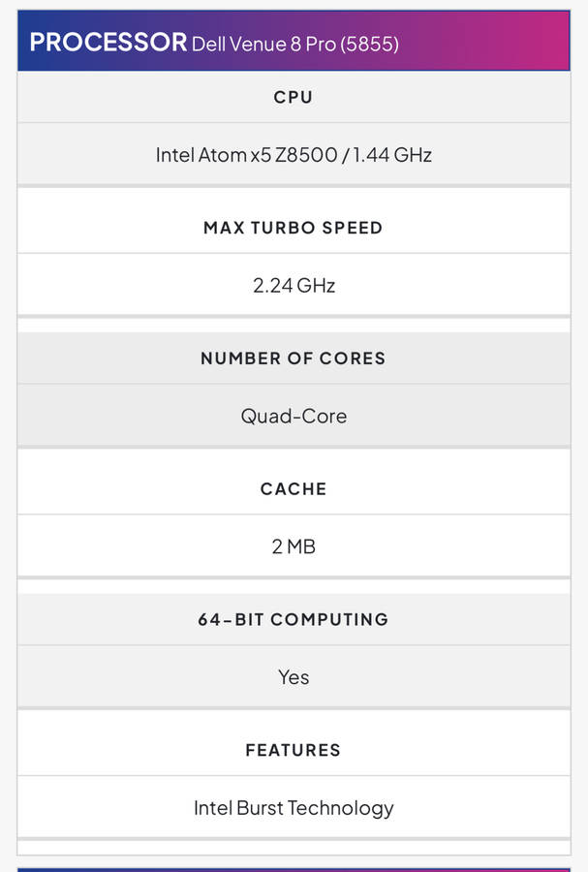588x872 pixels.
Task: Select the Quad-Core value
Action: point(294,416)
